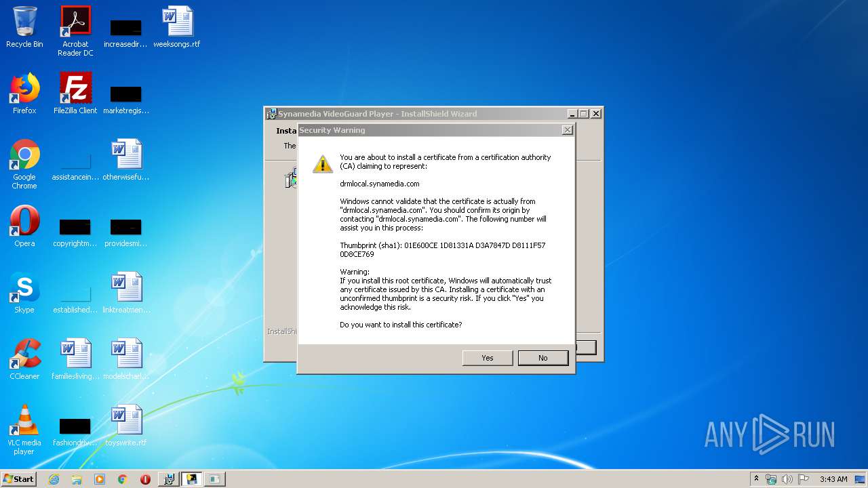Screen dimensions: 868x488
Task: Select the established desktop file
Action: tap(75, 298)
